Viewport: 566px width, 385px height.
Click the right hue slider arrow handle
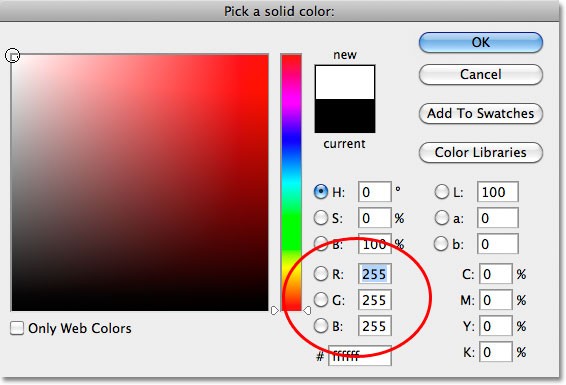pyautogui.click(x=307, y=310)
